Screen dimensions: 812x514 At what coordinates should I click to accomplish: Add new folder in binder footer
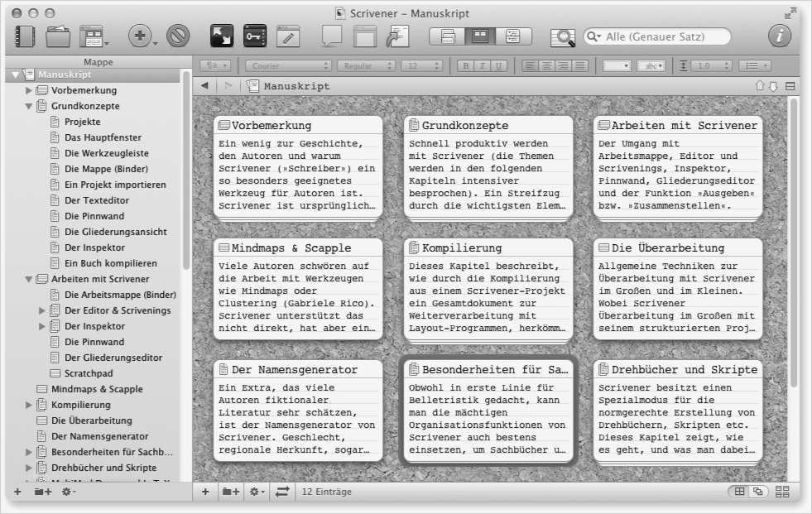(x=43, y=492)
